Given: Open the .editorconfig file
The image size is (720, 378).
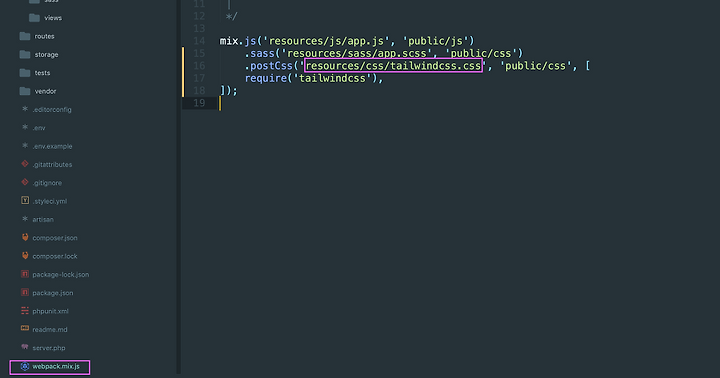Looking at the screenshot, I should (x=52, y=110).
